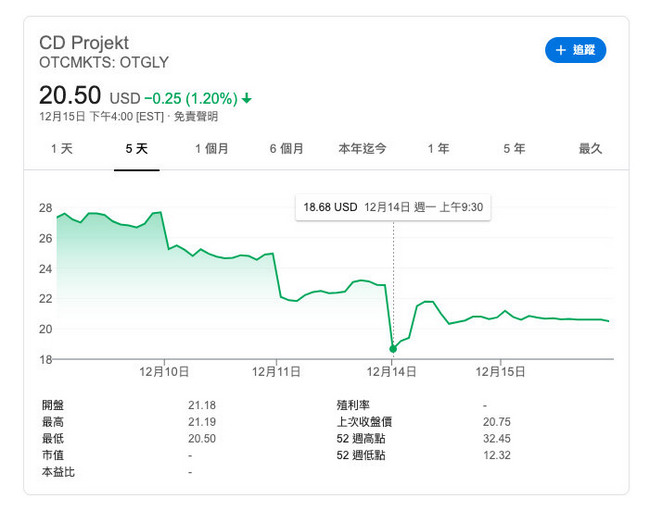The height and width of the screenshot is (511, 650).
Task: Click the 開盤 value 21.18
Action: pos(202,405)
